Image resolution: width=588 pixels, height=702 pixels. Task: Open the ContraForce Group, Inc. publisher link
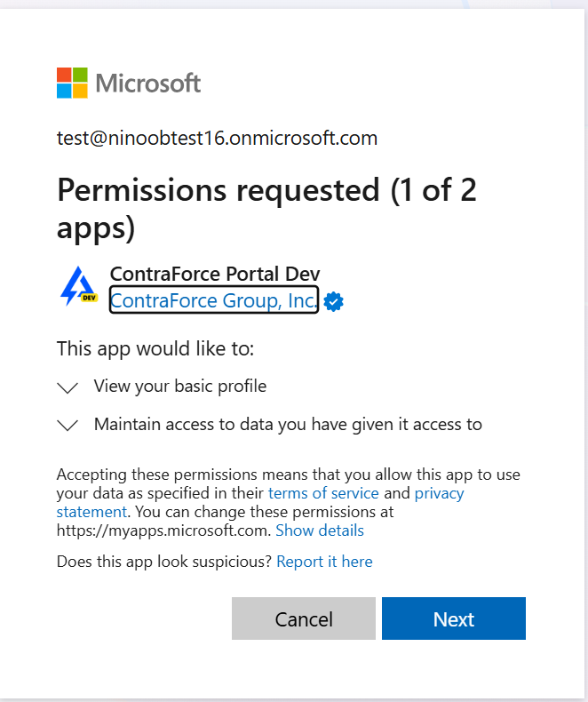(214, 300)
